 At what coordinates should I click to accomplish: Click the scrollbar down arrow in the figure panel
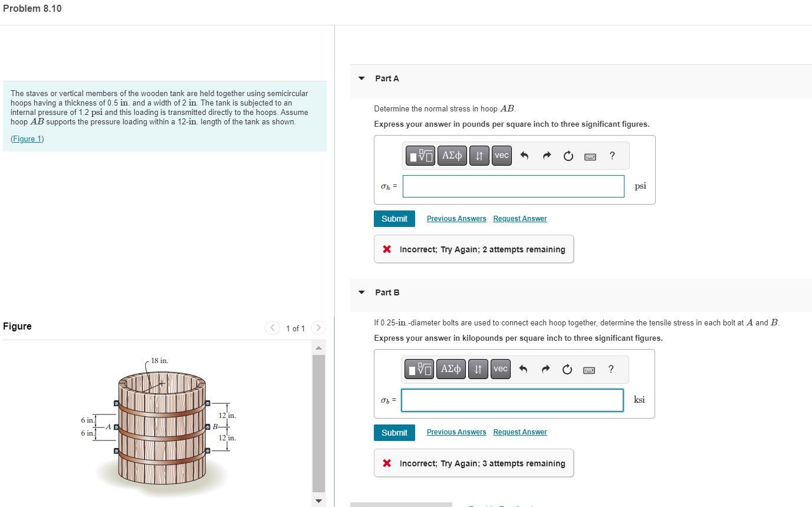pyautogui.click(x=318, y=501)
